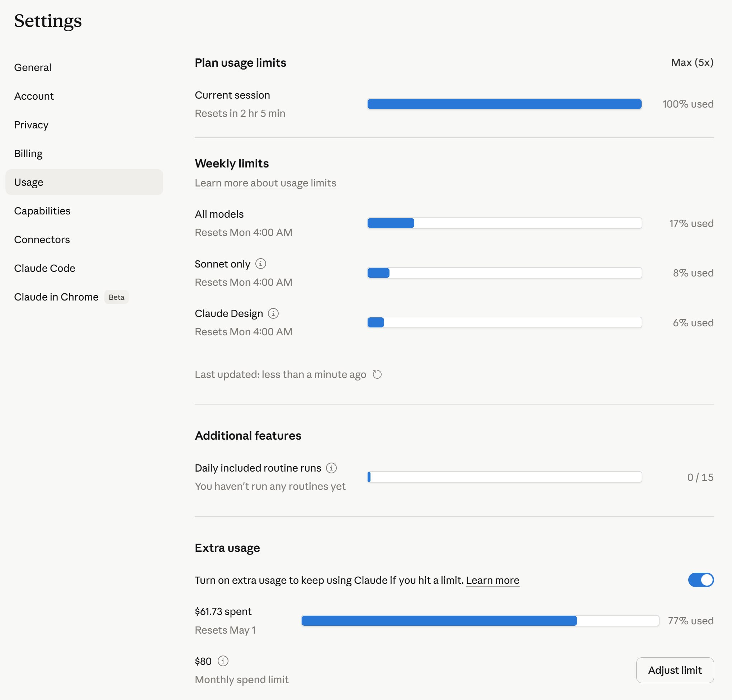732x700 pixels.
Task: Click the $80 spend limit info icon
Action: coord(223,661)
